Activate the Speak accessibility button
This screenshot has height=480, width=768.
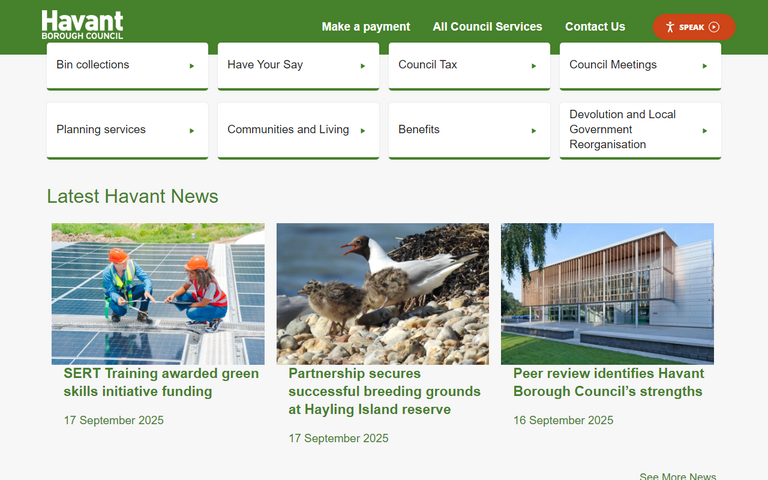693,27
